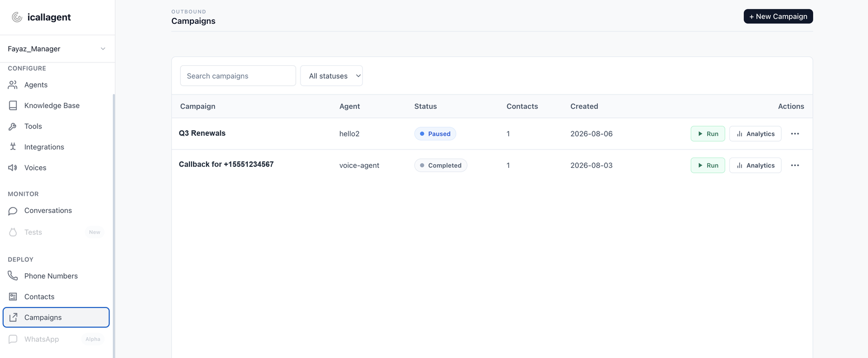Click the Actions column header

(791, 106)
